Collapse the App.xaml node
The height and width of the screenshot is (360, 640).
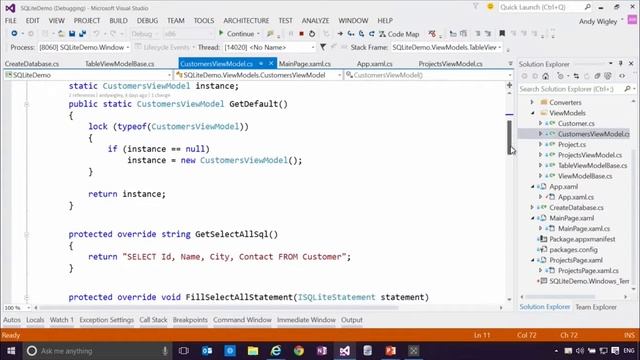pyautogui.click(x=532, y=187)
